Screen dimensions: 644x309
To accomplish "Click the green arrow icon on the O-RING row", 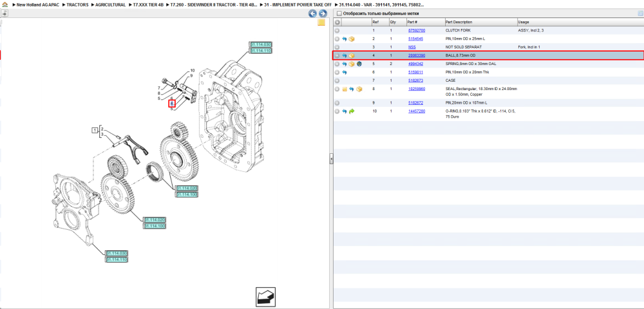I will point(352,111).
